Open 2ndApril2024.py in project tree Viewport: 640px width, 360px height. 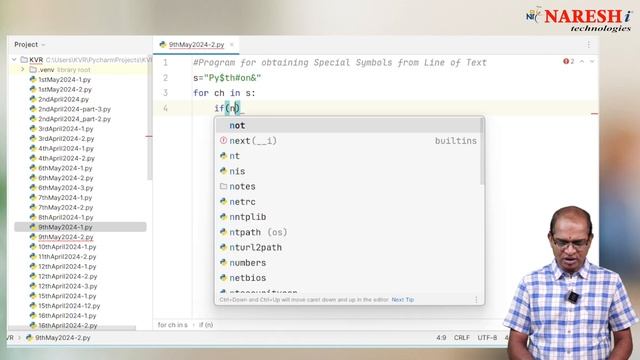pos(63,99)
